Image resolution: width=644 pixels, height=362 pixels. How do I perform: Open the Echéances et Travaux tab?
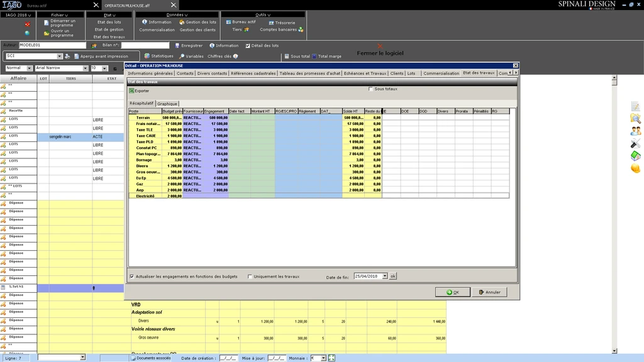pyautogui.click(x=365, y=74)
